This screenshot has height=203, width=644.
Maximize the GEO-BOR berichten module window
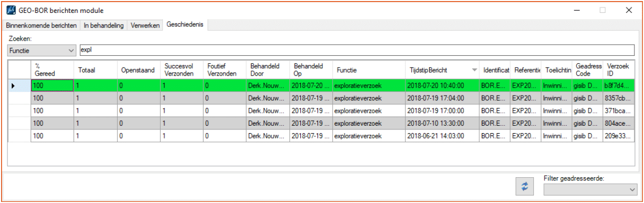[x=603, y=10]
